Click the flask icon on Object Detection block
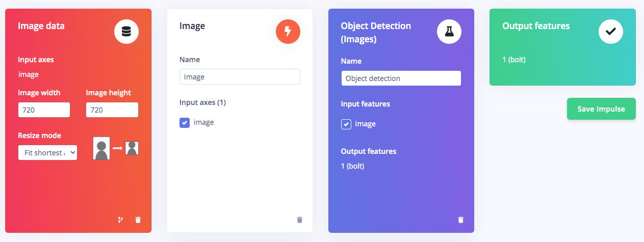 point(449,32)
